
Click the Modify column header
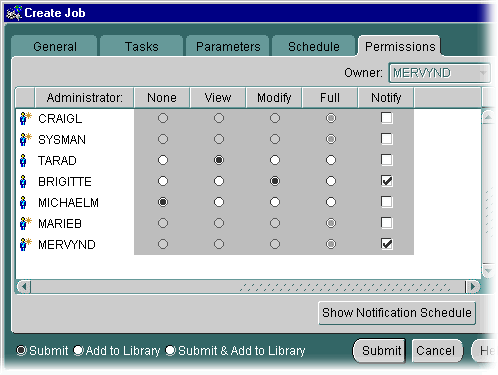[274, 98]
